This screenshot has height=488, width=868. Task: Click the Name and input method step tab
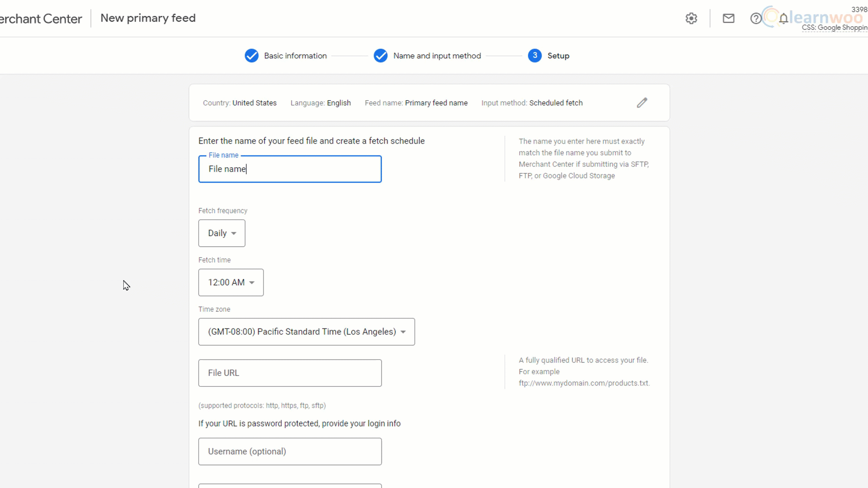[x=437, y=56]
